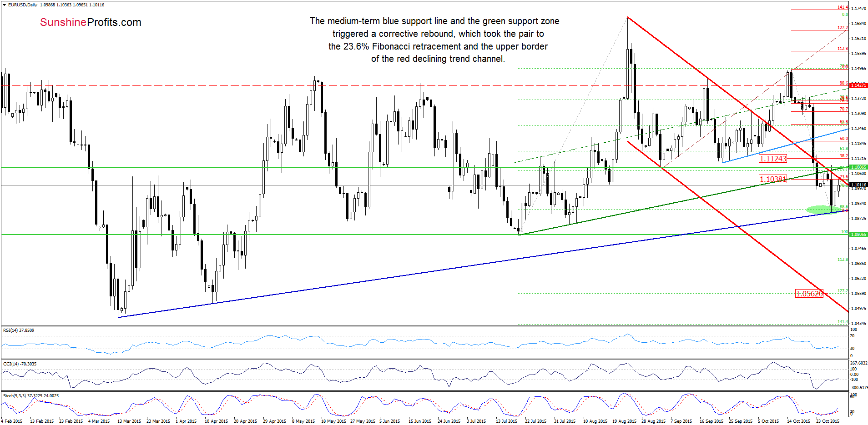868x425 pixels.
Task: Click the 1.08725 value on price axis
Action: click(x=858, y=219)
